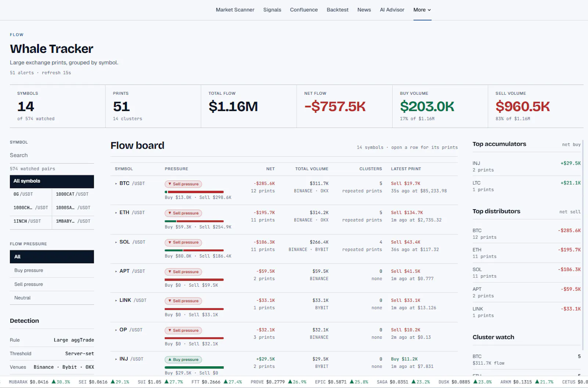Select the All symbols filter
Image resolution: width=588 pixels, height=388 pixels.
52,181
